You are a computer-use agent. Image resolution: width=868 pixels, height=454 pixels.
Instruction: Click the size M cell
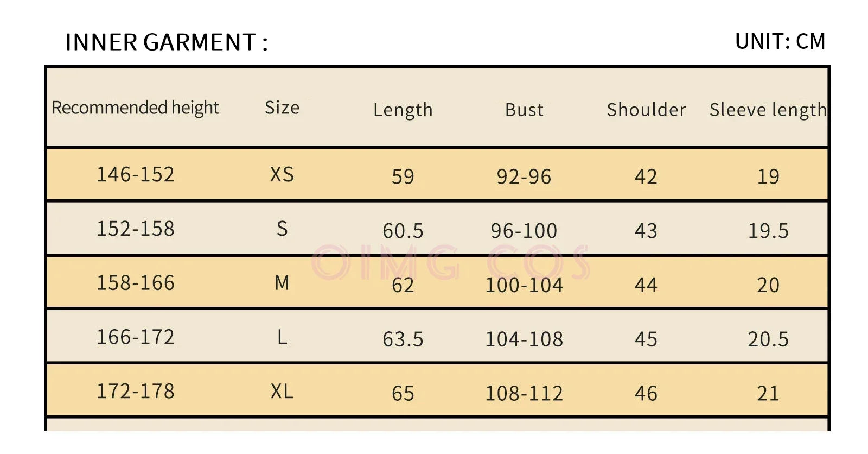pyautogui.click(x=282, y=283)
